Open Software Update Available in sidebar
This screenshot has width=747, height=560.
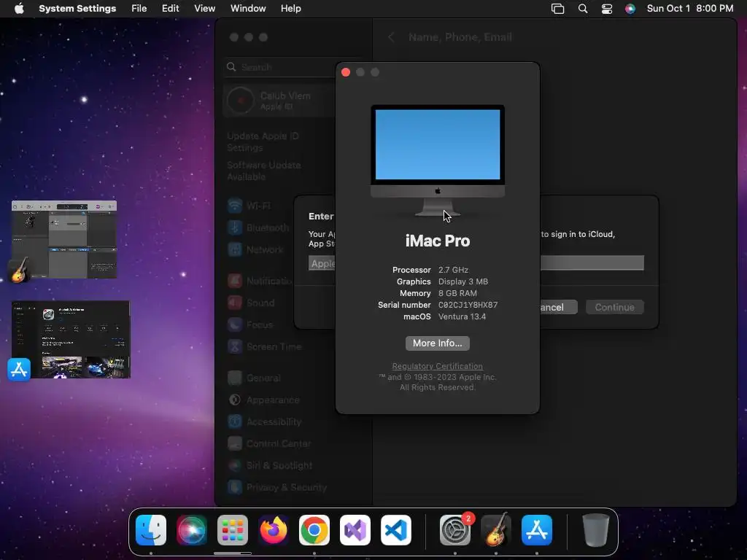[x=264, y=171]
